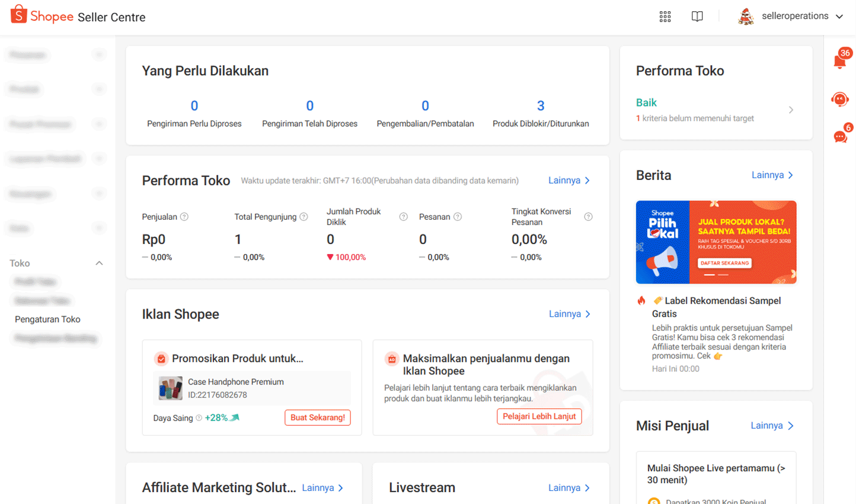Open the selleroperations account dropdown
This screenshot has width=856, height=504.
(791, 17)
